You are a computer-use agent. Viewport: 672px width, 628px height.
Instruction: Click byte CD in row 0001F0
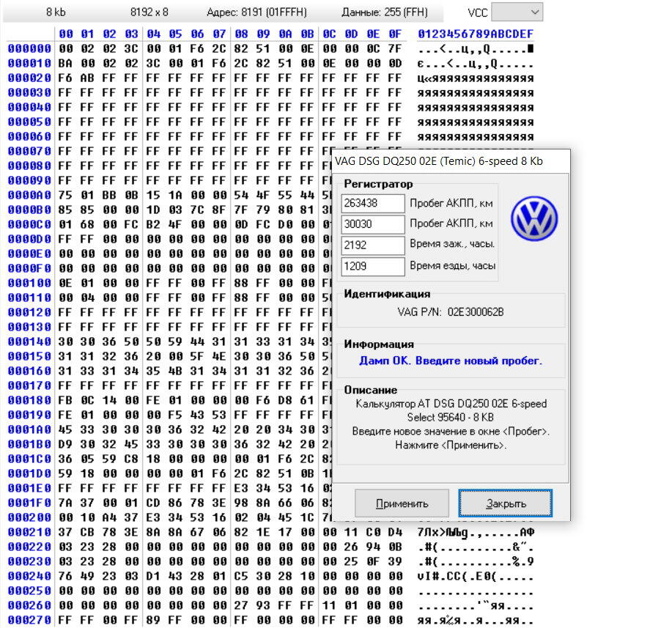click(153, 503)
